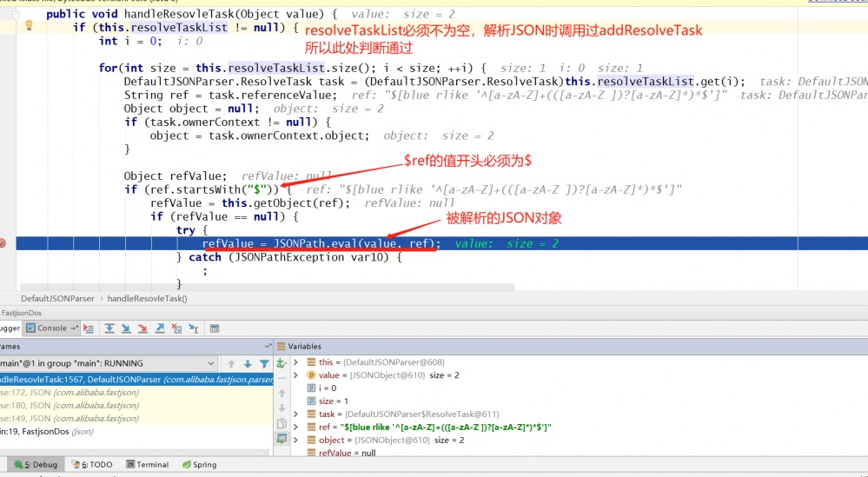Toggle Show Watches in Variables icon

[x=282, y=438]
